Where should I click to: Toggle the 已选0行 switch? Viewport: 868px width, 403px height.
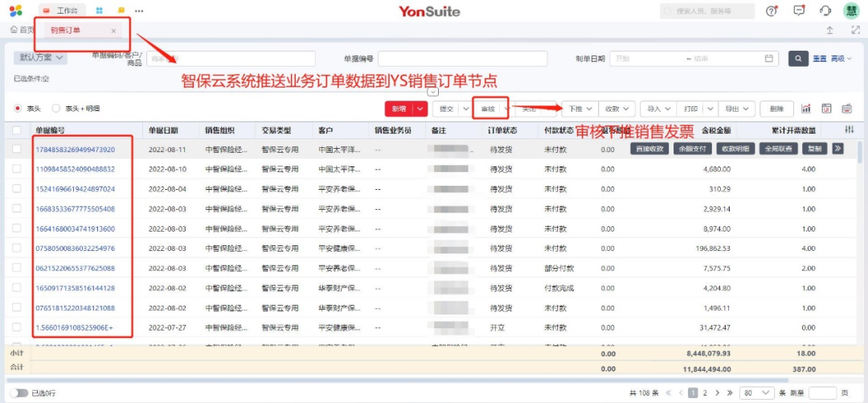(x=20, y=393)
